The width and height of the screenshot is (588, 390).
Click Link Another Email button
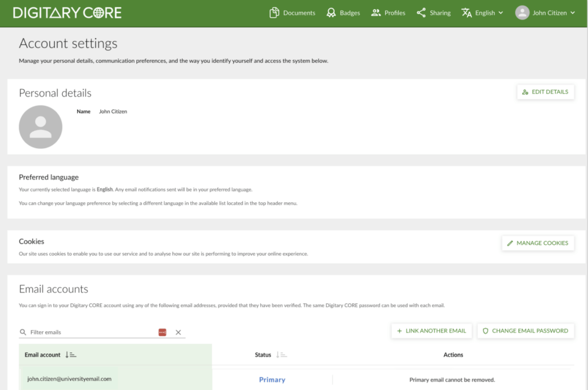tap(431, 331)
